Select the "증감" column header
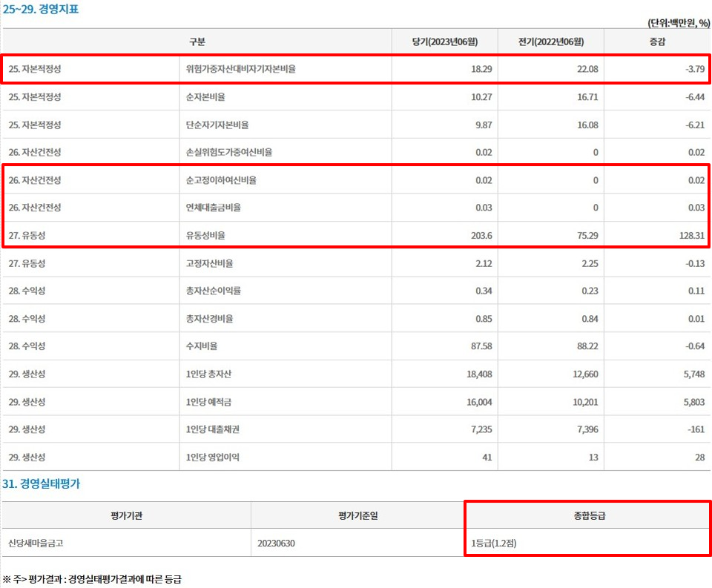The image size is (712, 588). click(x=658, y=41)
